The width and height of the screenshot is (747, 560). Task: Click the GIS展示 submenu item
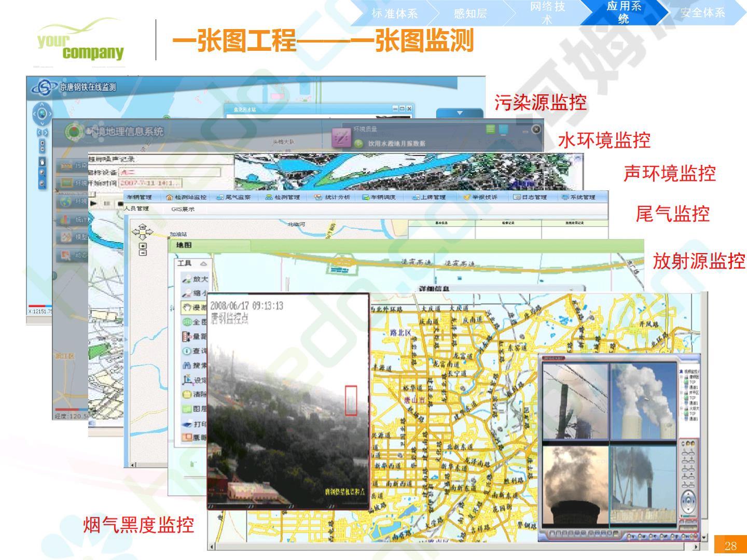183,209
